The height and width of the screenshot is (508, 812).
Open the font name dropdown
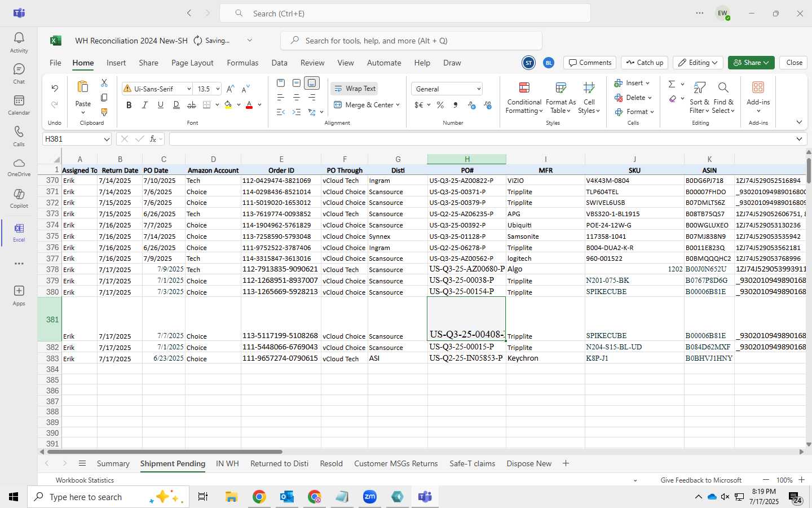(x=188, y=89)
